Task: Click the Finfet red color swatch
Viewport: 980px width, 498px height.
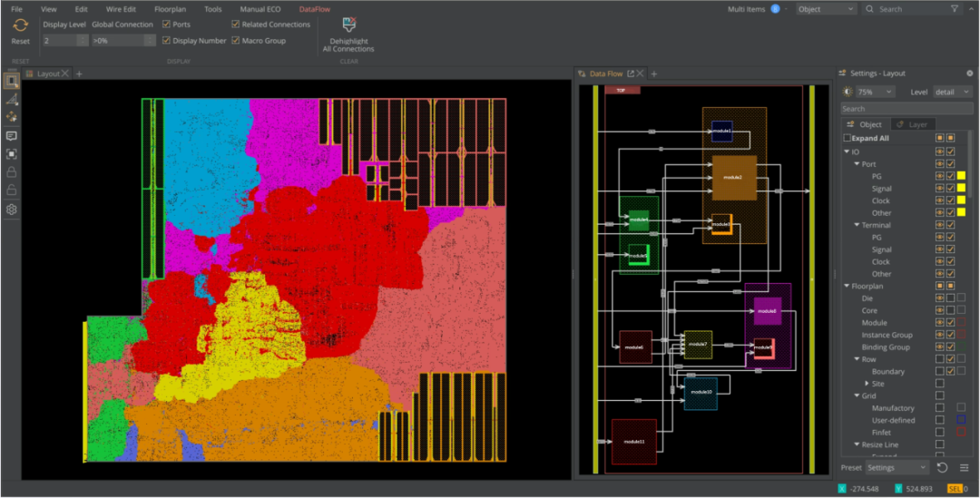Action: pos(961,433)
